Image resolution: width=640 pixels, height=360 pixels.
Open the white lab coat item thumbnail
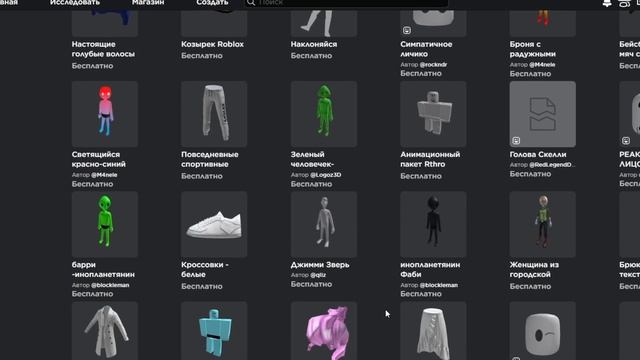click(x=105, y=331)
